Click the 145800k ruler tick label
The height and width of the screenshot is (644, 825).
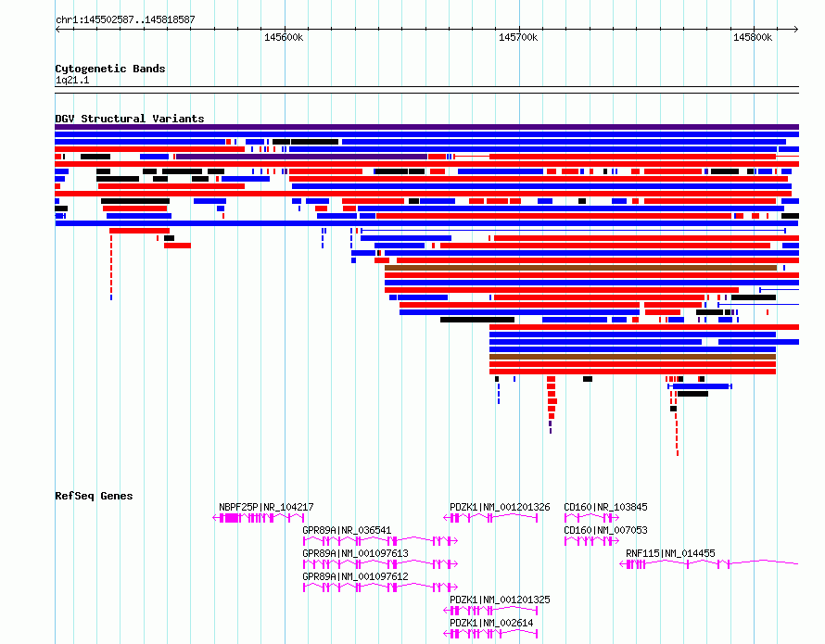[753, 37]
